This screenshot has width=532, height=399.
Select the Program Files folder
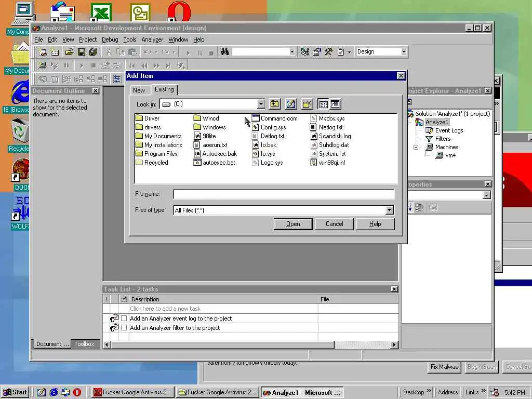click(156, 154)
